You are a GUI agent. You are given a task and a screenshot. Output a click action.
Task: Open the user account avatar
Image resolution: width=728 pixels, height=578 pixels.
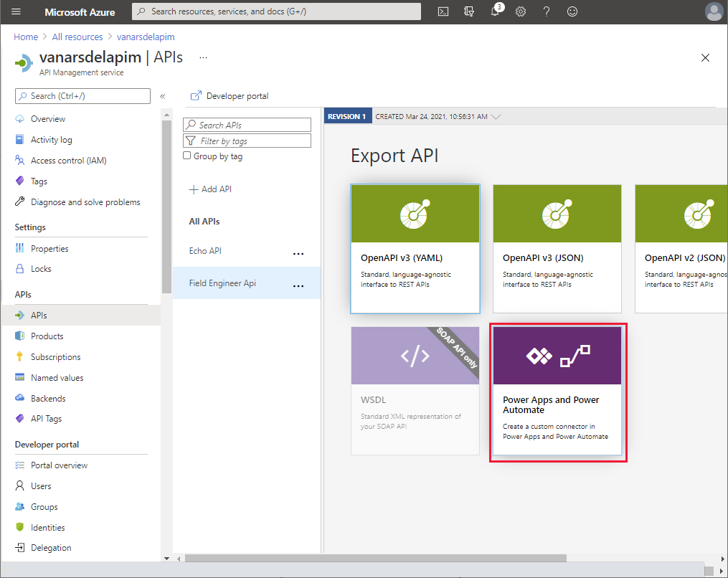(714, 11)
